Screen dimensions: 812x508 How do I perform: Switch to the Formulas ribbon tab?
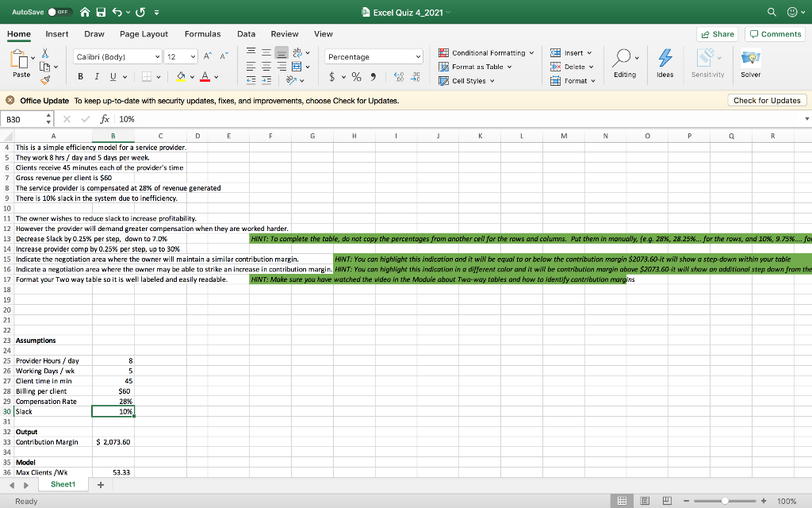[x=202, y=34]
